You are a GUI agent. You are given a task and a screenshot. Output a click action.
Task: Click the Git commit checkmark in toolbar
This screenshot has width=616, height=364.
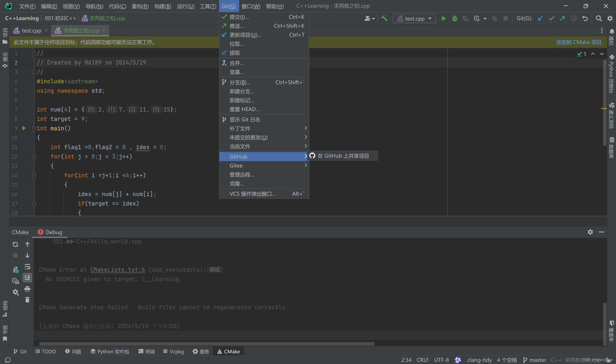551,18
